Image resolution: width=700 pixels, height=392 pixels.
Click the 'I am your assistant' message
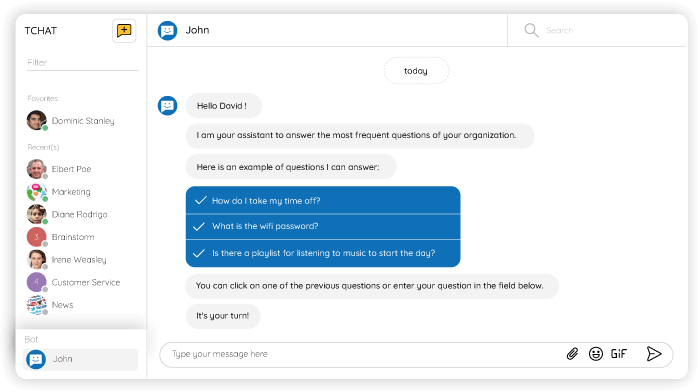point(360,136)
